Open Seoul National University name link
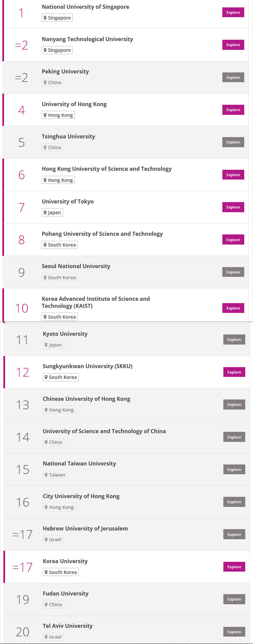 [76, 266]
